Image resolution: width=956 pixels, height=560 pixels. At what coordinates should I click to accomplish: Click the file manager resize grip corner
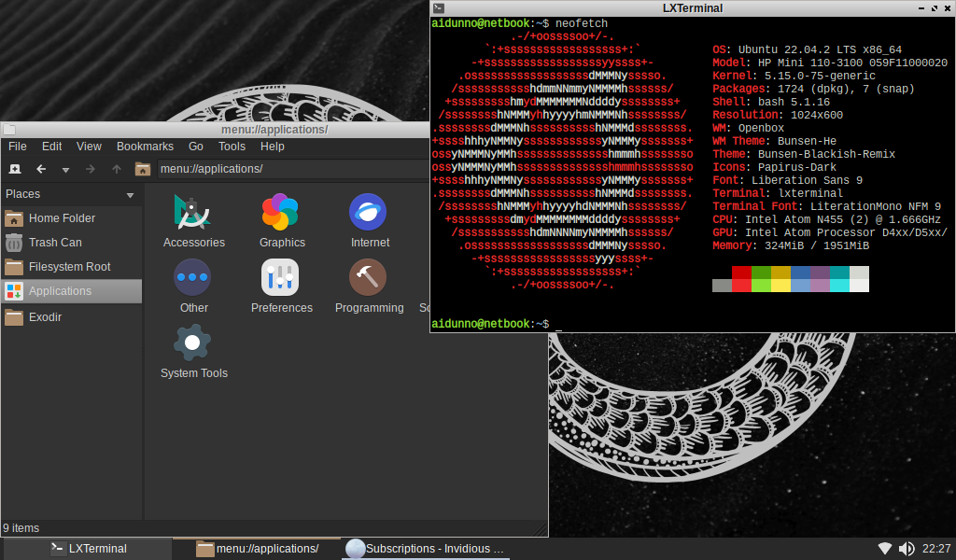point(541,529)
